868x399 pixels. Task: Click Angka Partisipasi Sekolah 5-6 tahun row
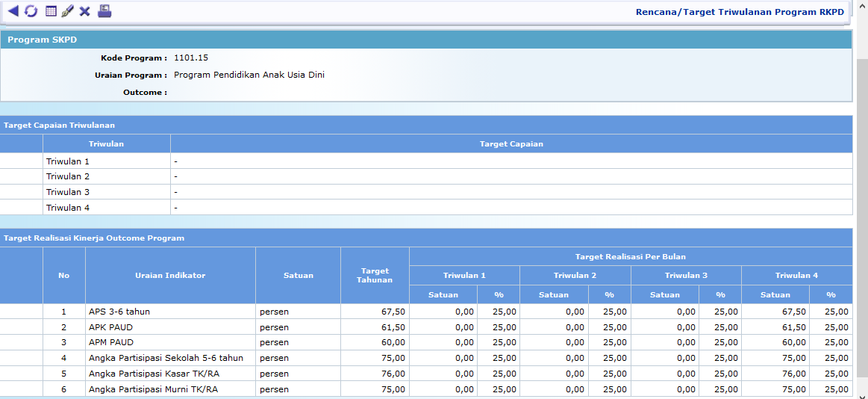pyautogui.click(x=166, y=358)
